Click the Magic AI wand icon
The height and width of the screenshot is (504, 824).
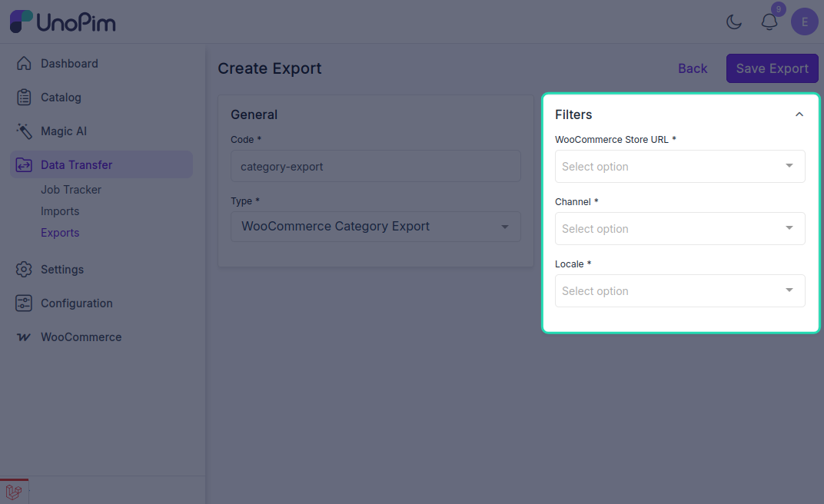pyautogui.click(x=24, y=131)
